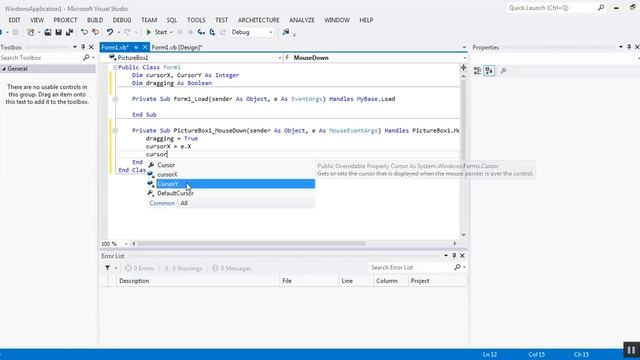Click the Save All toolbar icon
640x360 pixels.
(69, 32)
